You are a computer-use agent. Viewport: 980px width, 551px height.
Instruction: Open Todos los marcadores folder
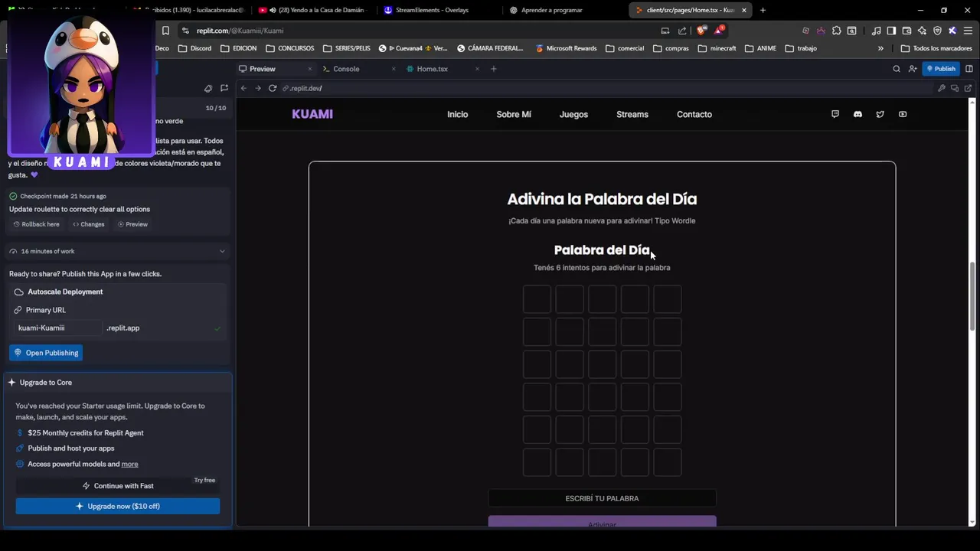point(936,48)
